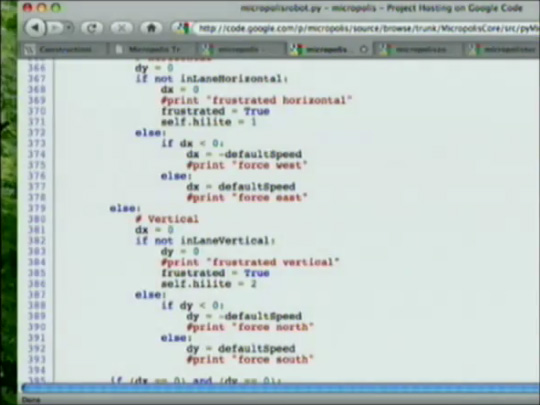Click the yellow minimize window button

[x=42, y=8]
